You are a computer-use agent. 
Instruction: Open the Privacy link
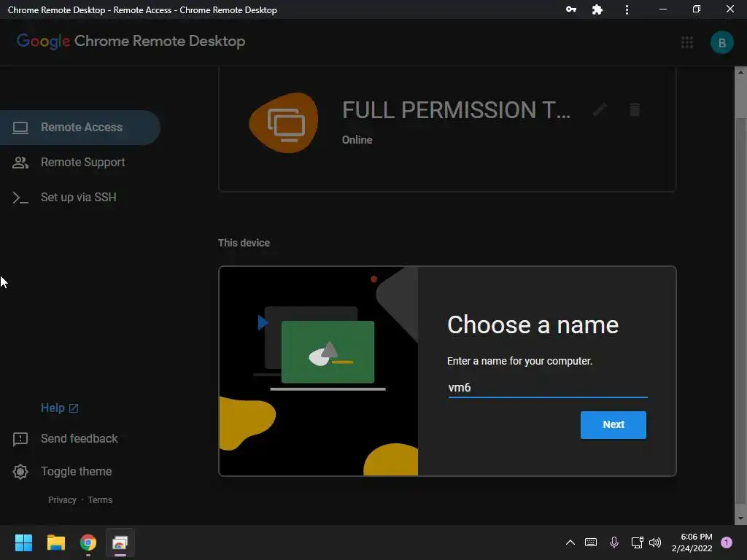(62, 500)
